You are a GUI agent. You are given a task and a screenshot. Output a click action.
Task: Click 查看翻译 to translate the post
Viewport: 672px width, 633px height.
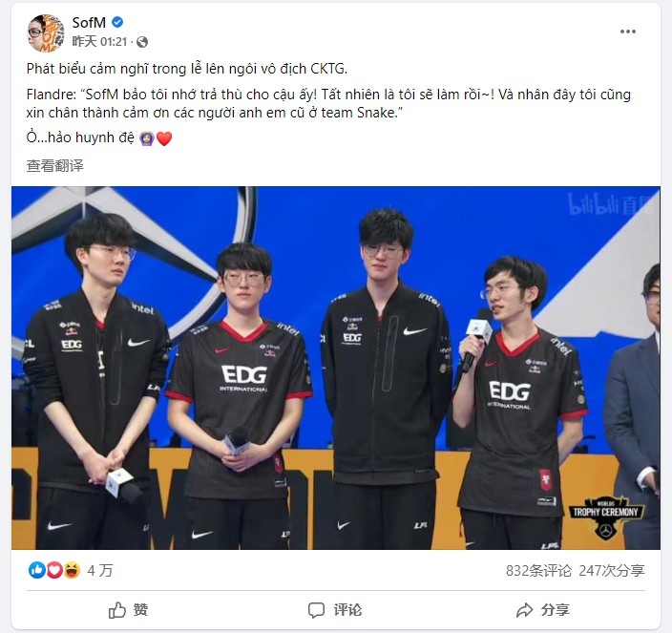tap(54, 166)
